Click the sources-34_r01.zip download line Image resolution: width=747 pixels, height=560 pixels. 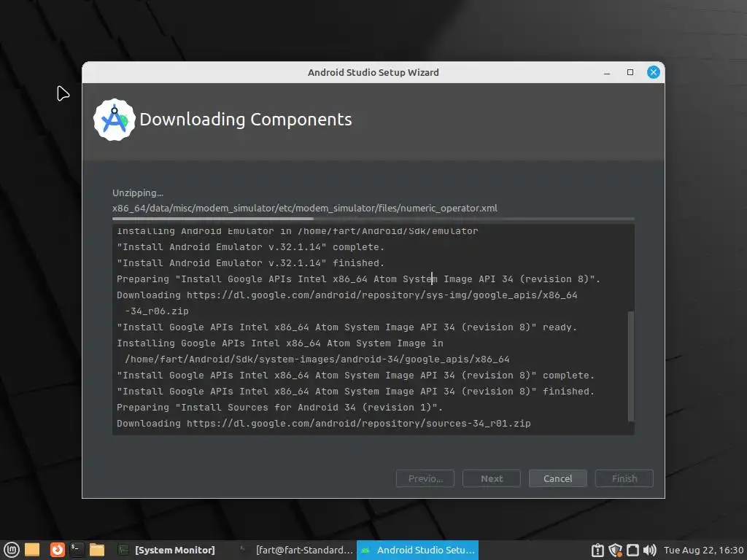tap(323, 424)
